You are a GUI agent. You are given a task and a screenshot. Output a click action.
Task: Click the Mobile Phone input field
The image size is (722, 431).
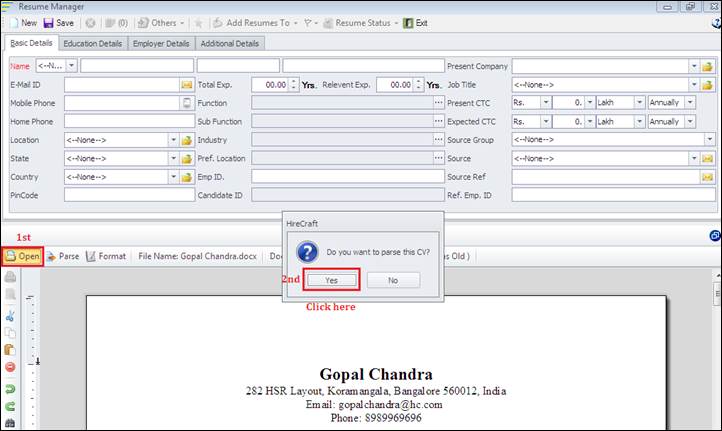click(128, 103)
